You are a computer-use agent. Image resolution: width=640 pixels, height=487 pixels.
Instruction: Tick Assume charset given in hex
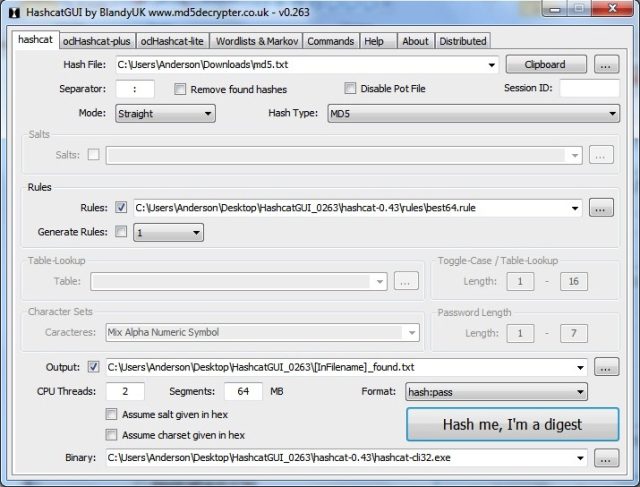tap(111, 435)
